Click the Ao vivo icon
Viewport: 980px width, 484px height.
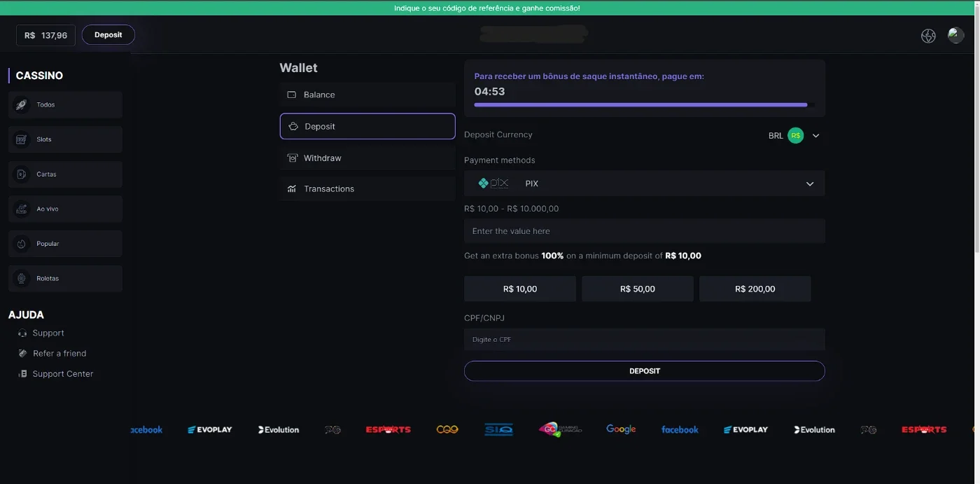tap(21, 209)
